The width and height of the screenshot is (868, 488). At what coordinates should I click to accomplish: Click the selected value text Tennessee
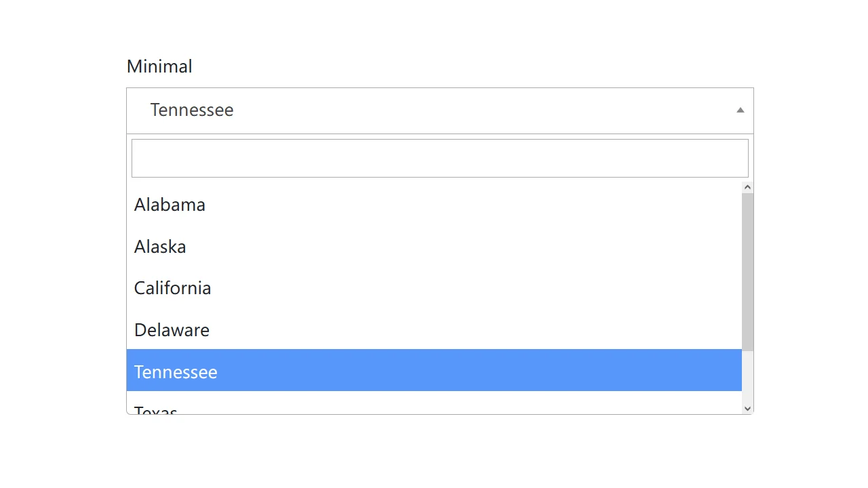(x=192, y=110)
